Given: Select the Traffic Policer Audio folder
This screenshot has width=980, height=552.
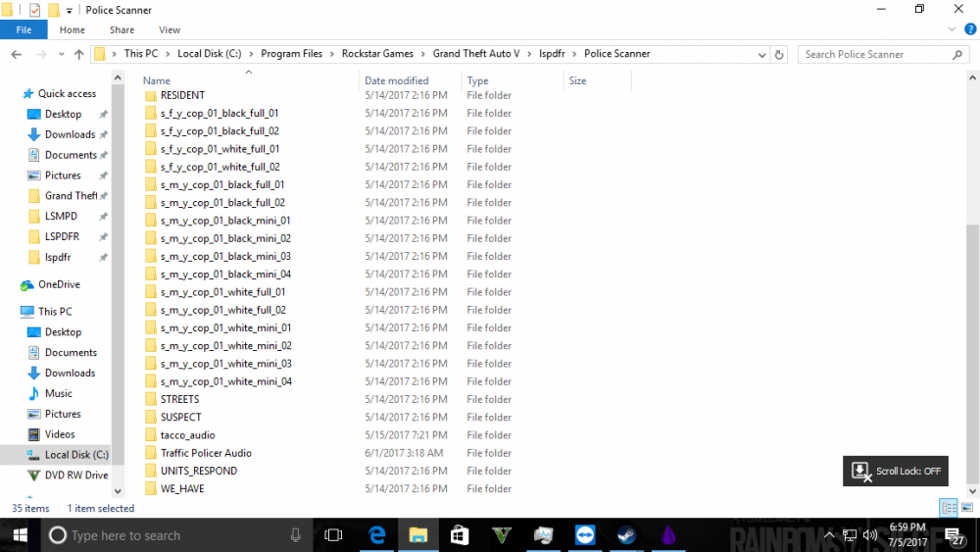Looking at the screenshot, I should point(206,453).
